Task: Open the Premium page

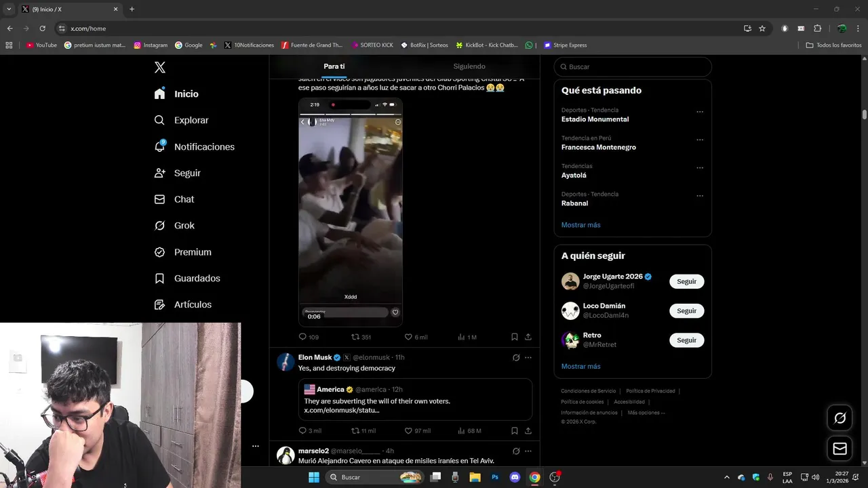Action: pos(182,252)
